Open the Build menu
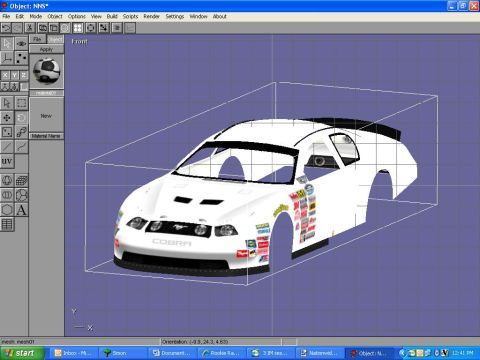The width and height of the screenshot is (480, 360). tap(112, 16)
